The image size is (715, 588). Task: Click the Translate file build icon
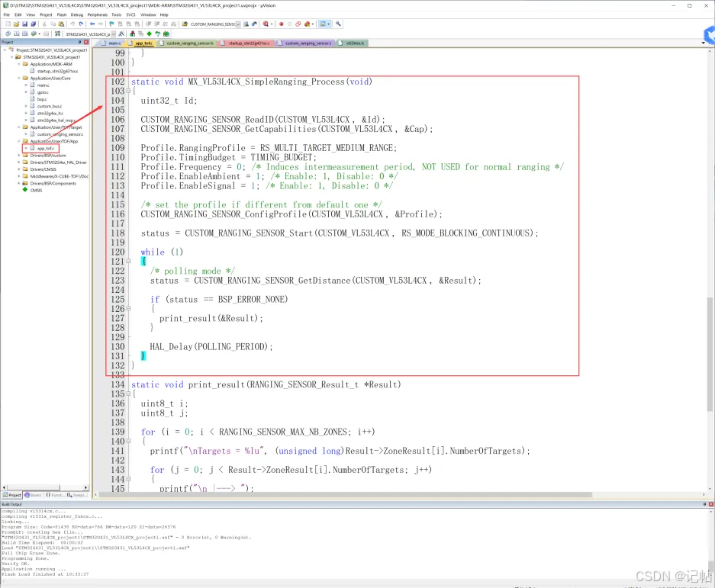coord(8,34)
